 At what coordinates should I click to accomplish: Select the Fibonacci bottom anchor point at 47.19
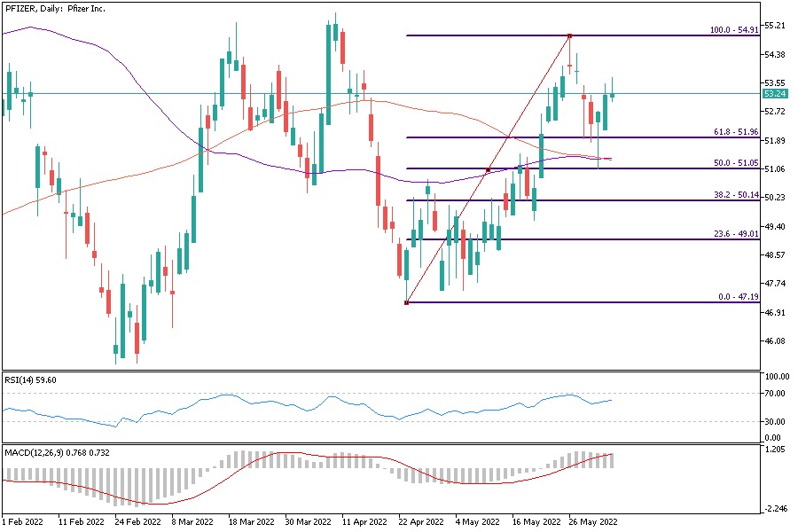(406, 303)
